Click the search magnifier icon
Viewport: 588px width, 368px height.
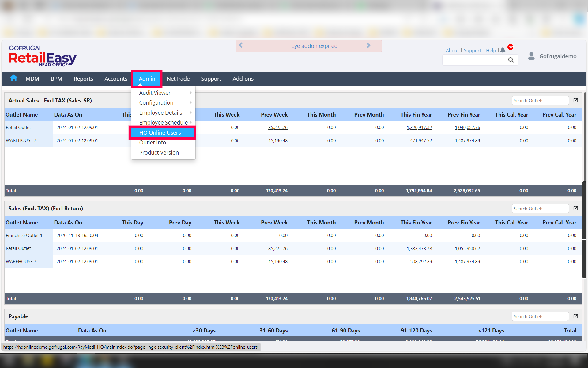click(511, 60)
